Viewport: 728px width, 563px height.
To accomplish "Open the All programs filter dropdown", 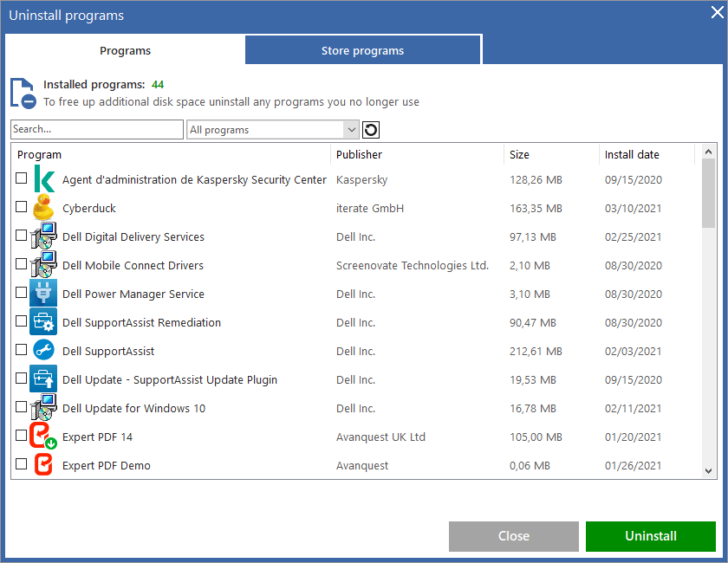I will coord(272,130).
